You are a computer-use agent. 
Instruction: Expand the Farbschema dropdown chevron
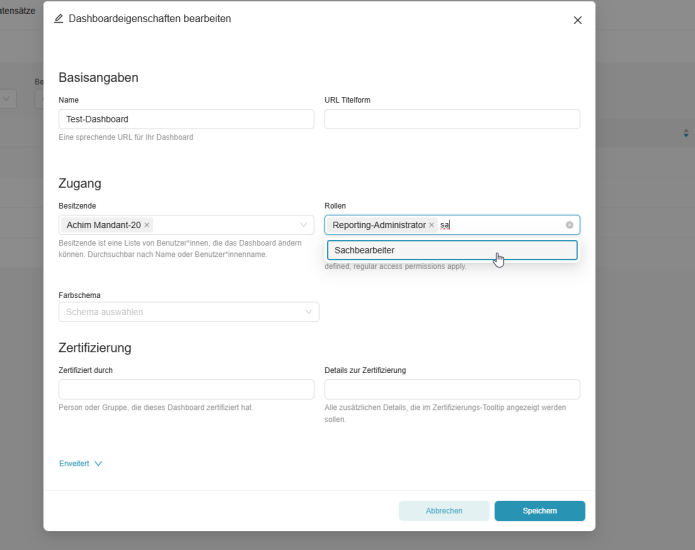(309, 312)
